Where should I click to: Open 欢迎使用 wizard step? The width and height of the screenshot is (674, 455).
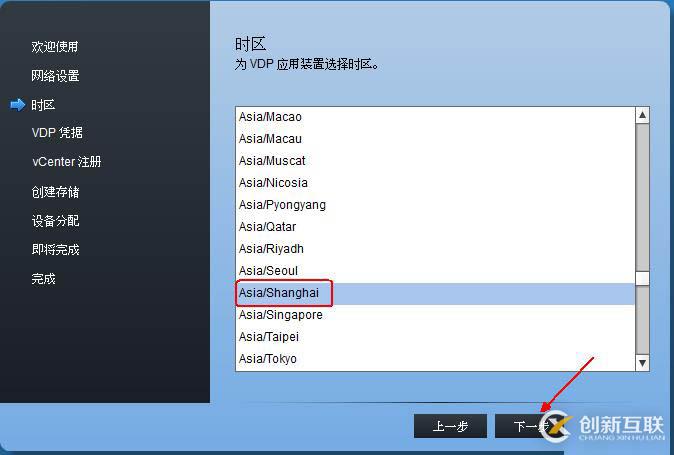click(55, 46)
